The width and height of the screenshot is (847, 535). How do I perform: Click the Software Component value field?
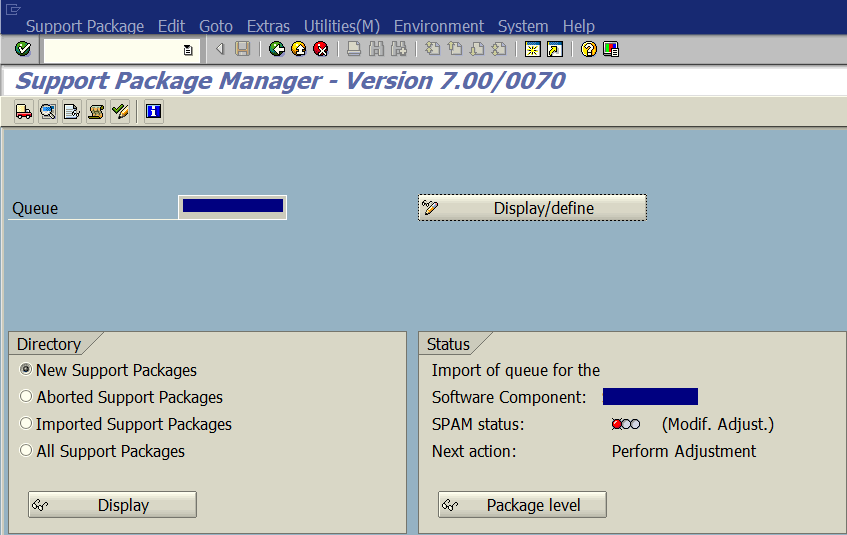pos(650,397)
